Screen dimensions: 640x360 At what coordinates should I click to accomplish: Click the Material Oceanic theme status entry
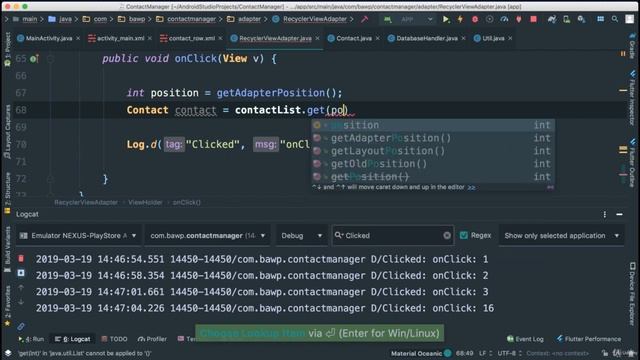pos(420,353)
